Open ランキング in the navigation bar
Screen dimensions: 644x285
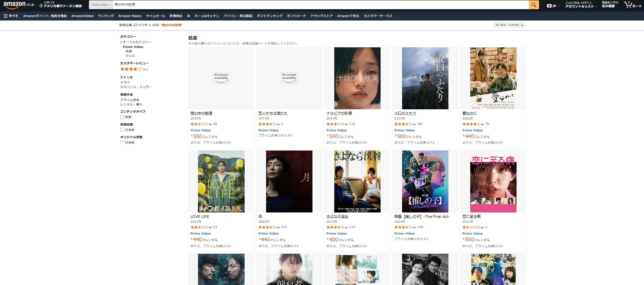(x=106, y=16)
